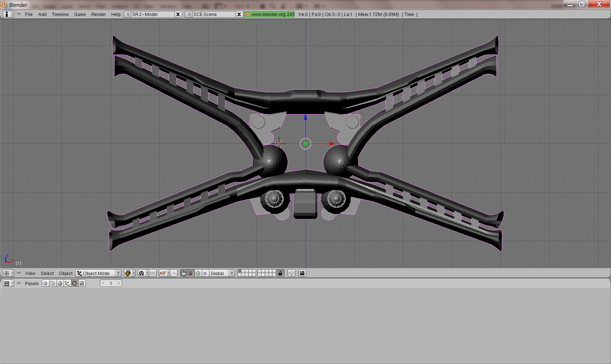This screenshot has height=364, width=611.
Task: Open the Scene context buttons icon
Action: click(82, 283)
